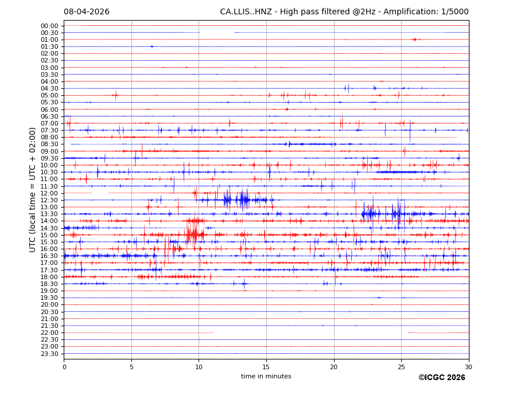
Task: Pick the 12:30 time row label
Action: pos(49,200)
